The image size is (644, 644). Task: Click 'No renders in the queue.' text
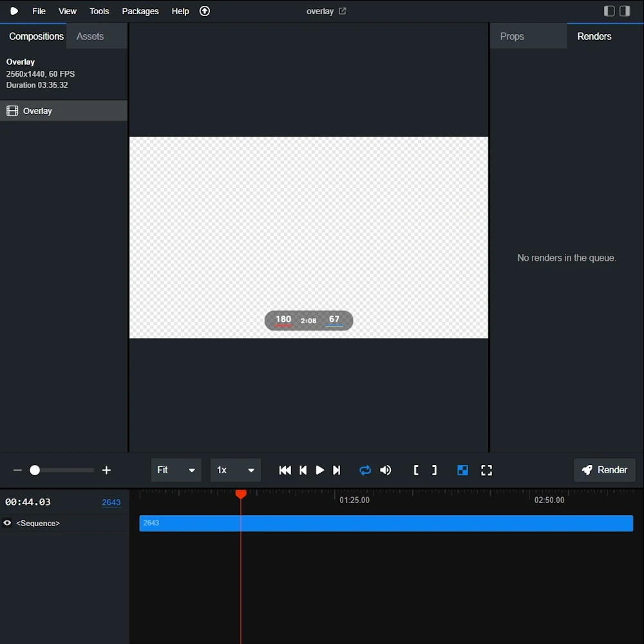(x=566, y=258)
